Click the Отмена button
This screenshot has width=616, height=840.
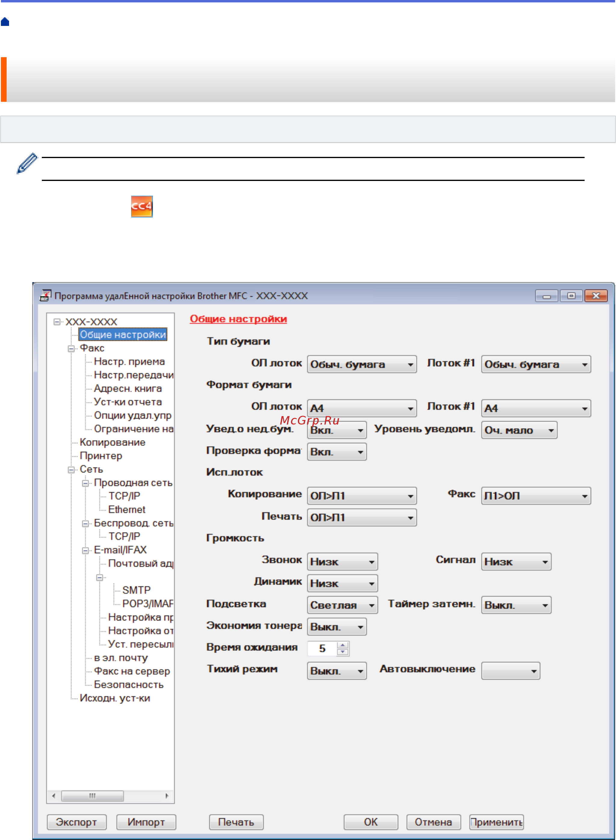pyautogui.click(x=433, y=822)
